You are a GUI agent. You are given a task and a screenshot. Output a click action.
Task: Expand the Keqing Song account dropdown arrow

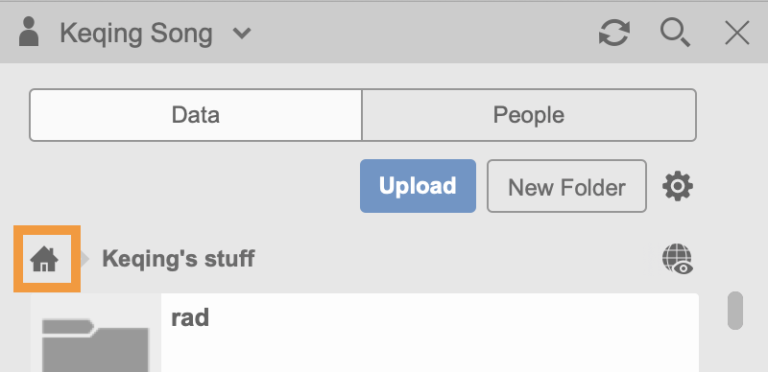[241, 34]
